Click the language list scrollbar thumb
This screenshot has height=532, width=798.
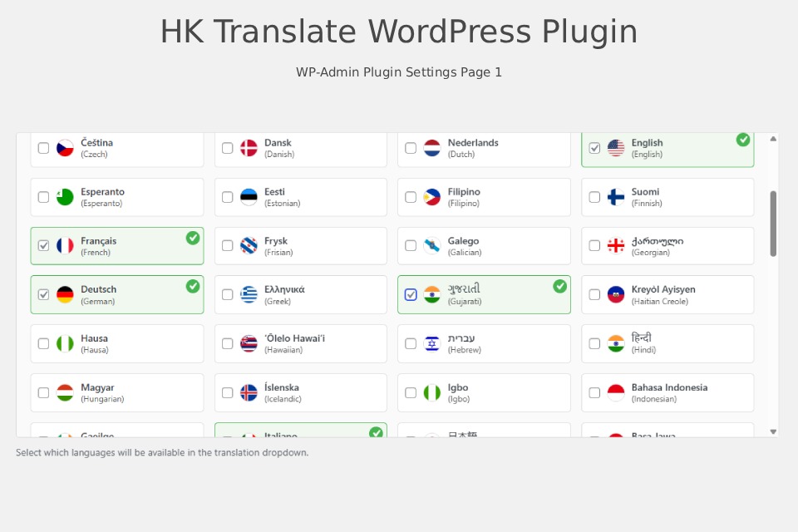pyautogui.click(x=773, y=224)
